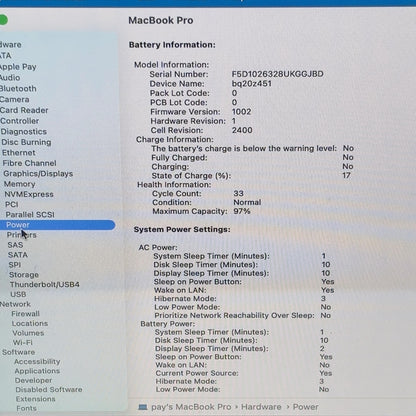Image resolution: width=416 pixels, height=416 pixels.
Task: Click the green maximize window button
Action: [x=3, y=20]
